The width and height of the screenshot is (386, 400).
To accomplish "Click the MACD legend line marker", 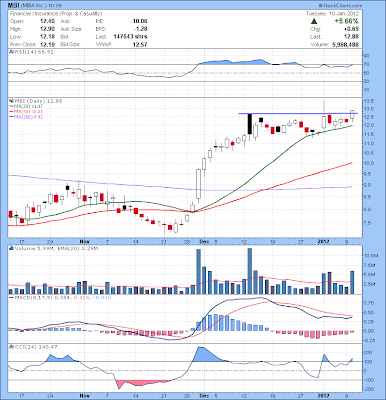I will click(11, 297).
